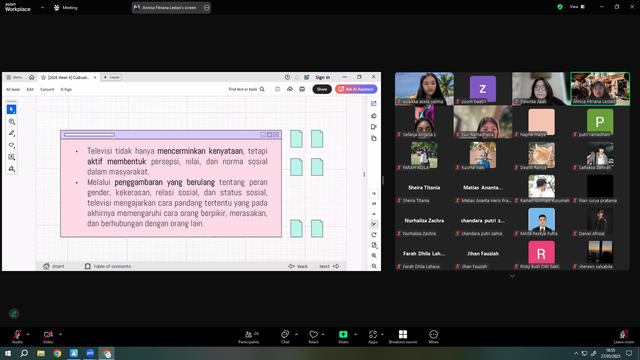Image resolution: width=640 pixels, height=360 pixels.
Task: Click Leave room in Zoom
Action: click(624, 337)
